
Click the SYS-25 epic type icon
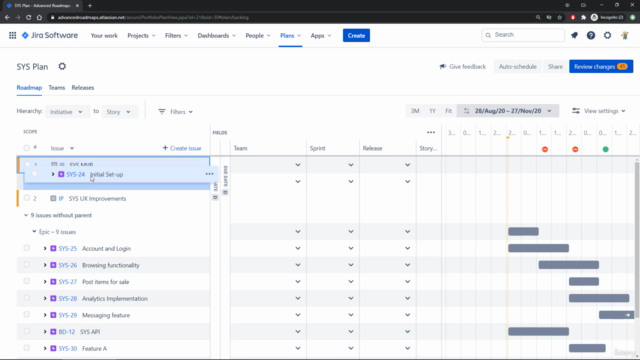(53, 248)
